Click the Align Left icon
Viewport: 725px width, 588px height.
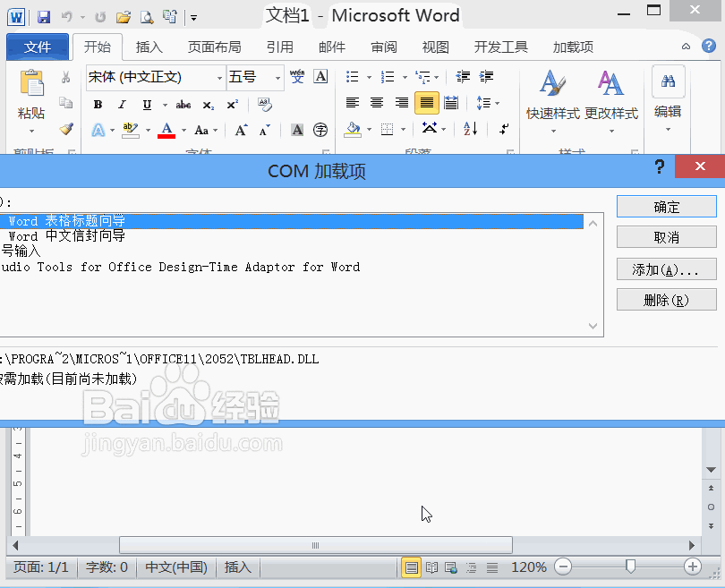tap(353, 103)
